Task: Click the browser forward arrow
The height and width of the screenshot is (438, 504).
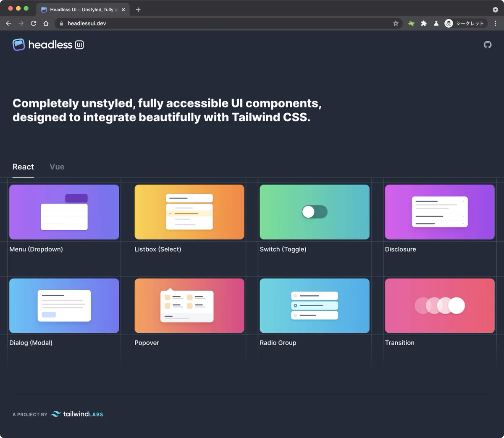Action: click(21, 23)
